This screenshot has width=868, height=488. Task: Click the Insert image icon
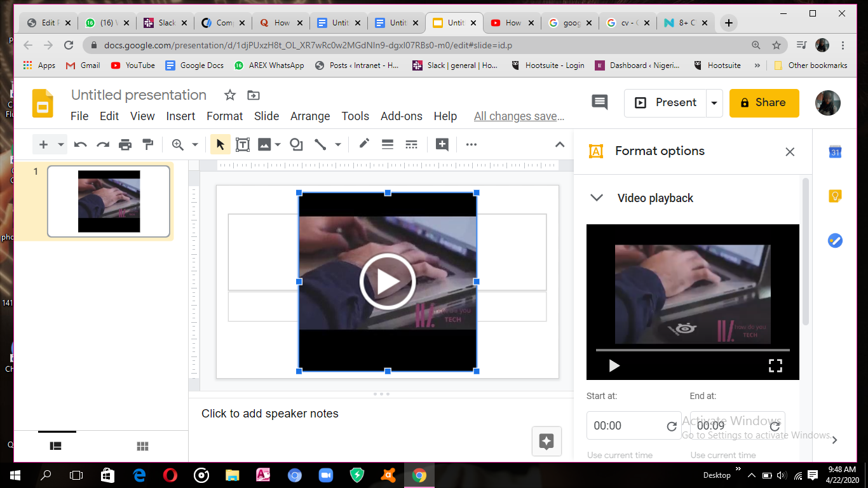264,145
